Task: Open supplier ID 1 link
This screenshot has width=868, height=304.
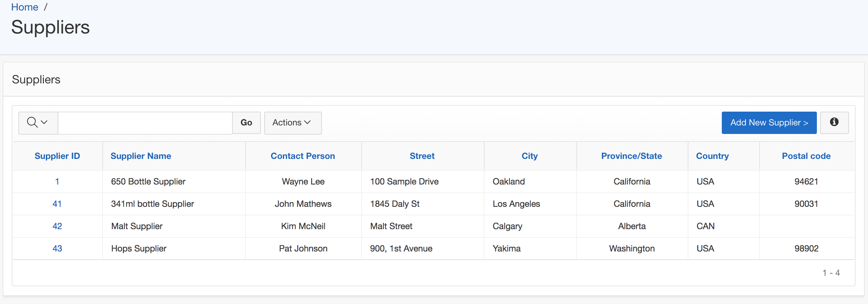Action: point(57,182)
